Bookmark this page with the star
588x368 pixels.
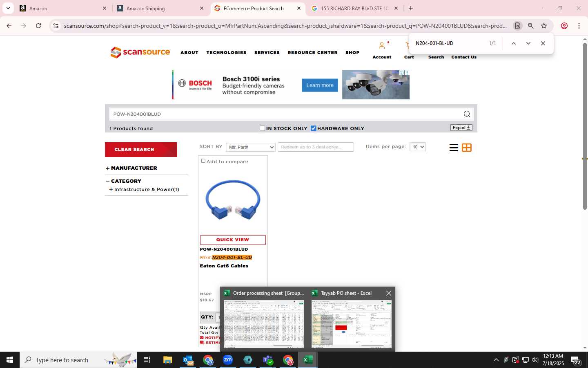click(x=544, y=26)
